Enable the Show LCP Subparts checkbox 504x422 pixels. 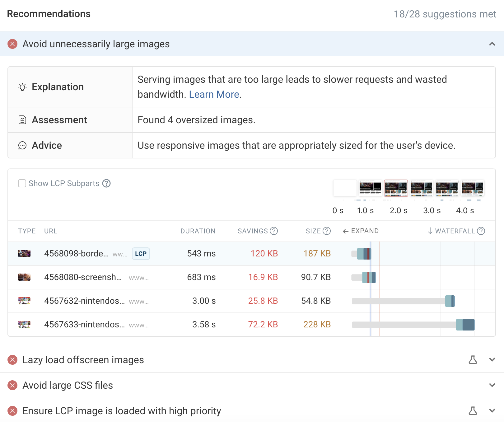coord(22,183)
